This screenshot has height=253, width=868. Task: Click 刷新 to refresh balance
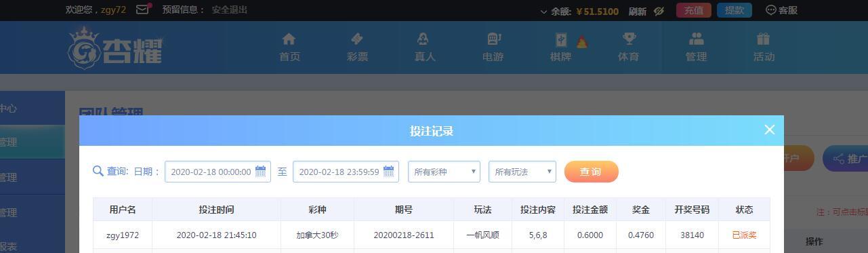coord(637,11)
